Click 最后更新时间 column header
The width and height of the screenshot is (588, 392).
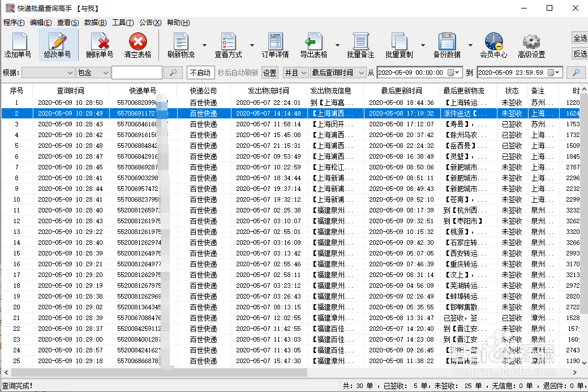pyautogui.click(x=401, y=91)
